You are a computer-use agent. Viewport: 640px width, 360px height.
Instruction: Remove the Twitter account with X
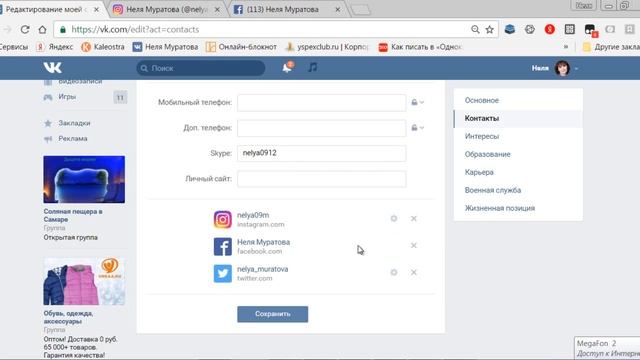pos(414,272)
